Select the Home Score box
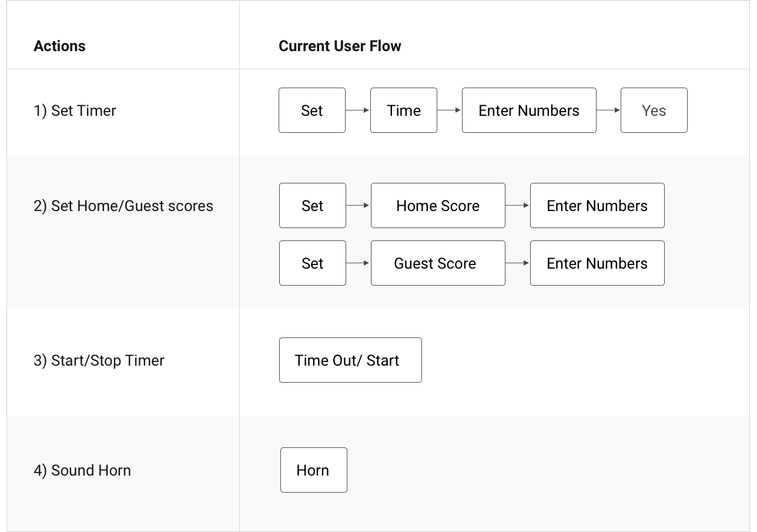Screen dimensions: 757x532 pyautogui.click(x=437, y=206)
